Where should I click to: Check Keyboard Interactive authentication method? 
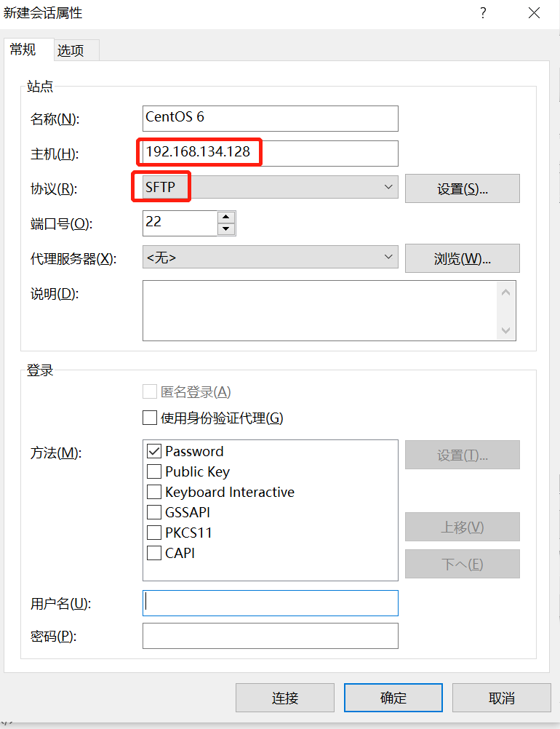click(154, 492)
